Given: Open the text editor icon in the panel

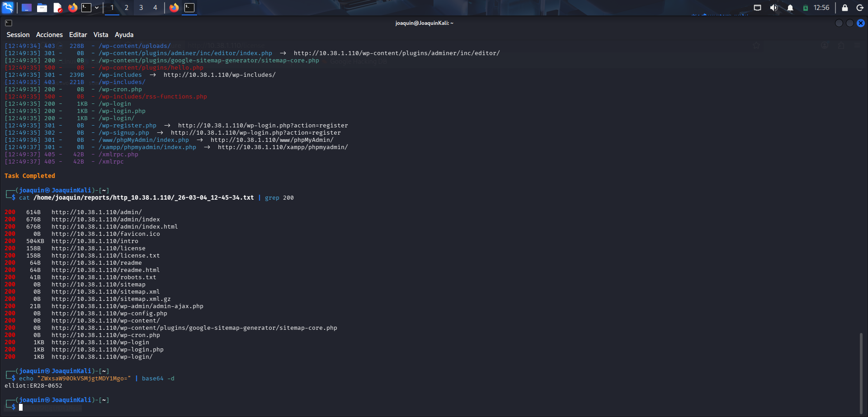Looking at the screenshot, I should point(58,7).
